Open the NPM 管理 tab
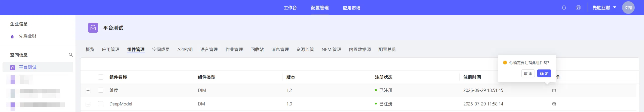 (x=331, y=50)
